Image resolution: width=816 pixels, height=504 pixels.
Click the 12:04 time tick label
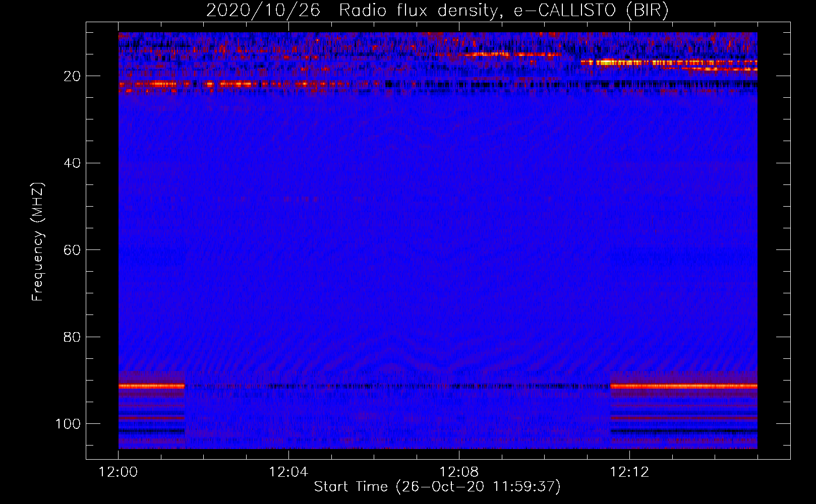click(x=288, y=472)
